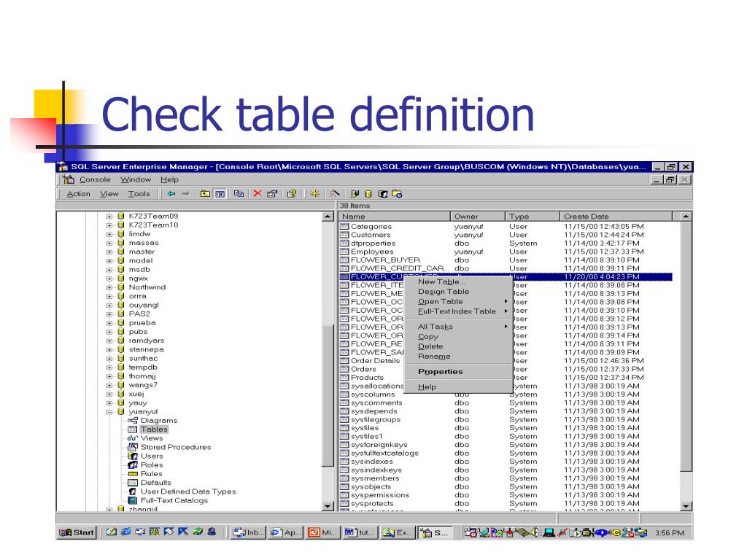The height and width of the screenshot is (560, 747).
Task: Click the Up one level folder icon
Action: (205, 194)
